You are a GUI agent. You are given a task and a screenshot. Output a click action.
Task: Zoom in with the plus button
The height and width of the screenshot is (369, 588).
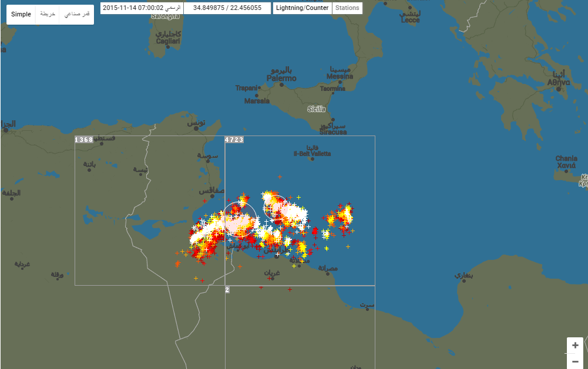(x=575, y=346)
